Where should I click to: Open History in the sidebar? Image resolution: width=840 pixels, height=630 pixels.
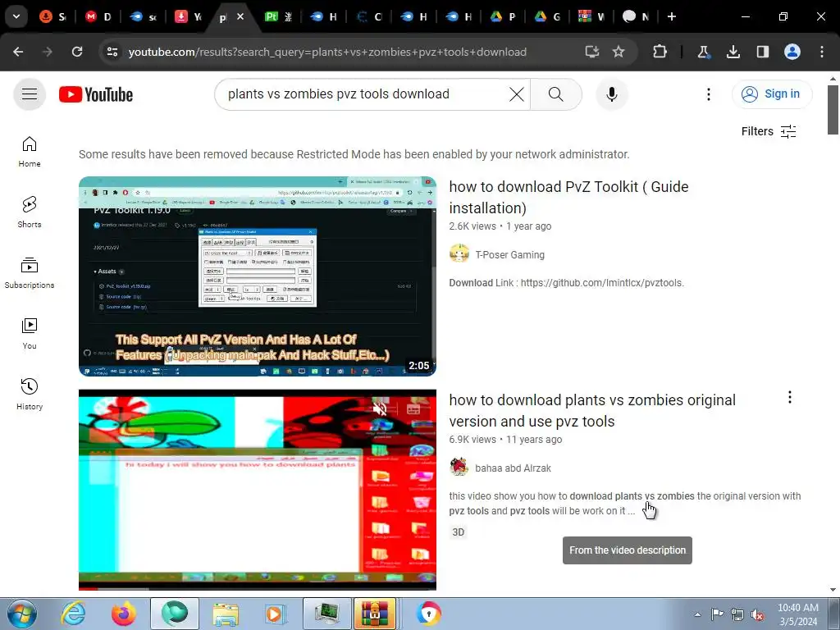[30, 394]
